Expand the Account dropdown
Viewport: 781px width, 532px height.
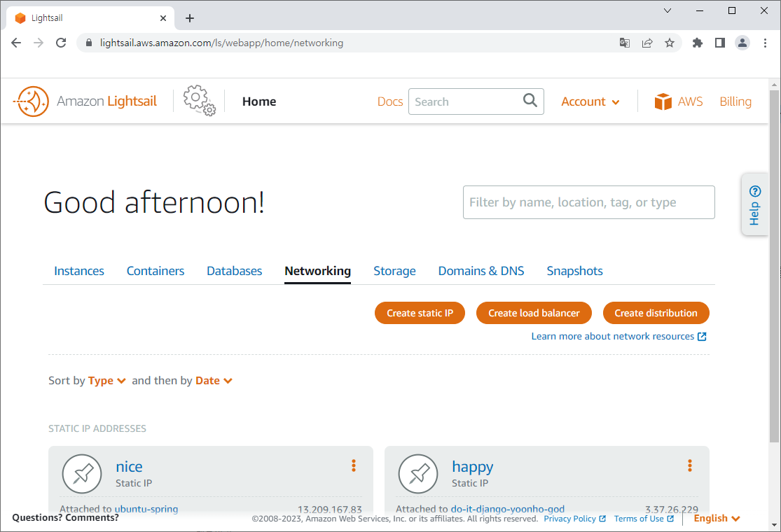point(590,101)
